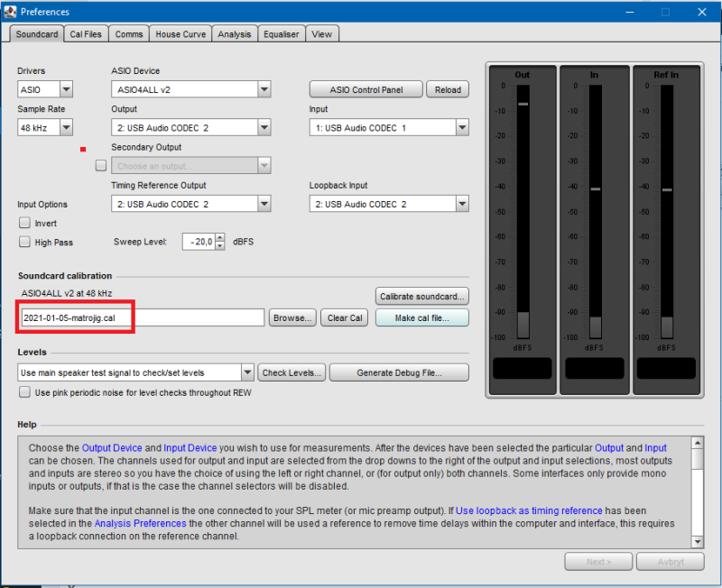Open the Analysis tab

coord(235,34)
